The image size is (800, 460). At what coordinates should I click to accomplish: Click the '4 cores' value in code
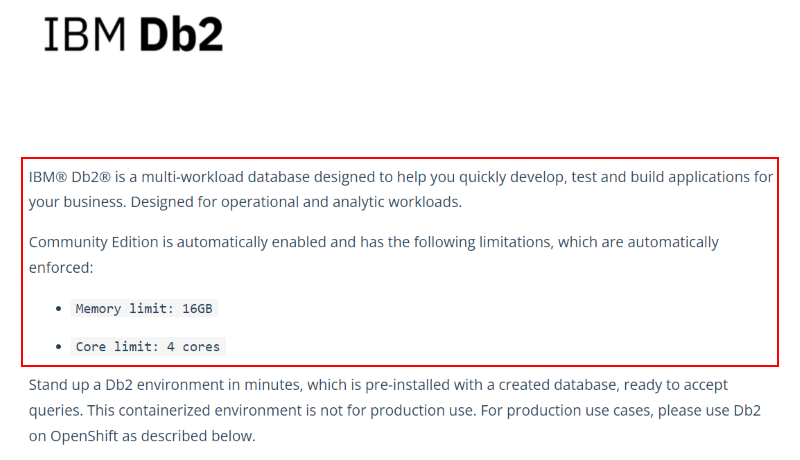pyautogui.click(x=193, y=347)
